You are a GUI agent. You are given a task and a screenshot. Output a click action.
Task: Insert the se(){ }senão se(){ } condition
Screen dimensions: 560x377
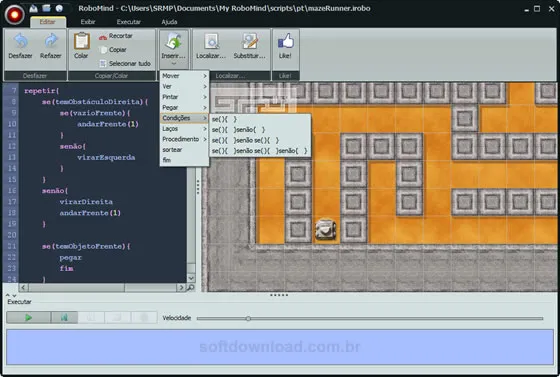[260, 140]
